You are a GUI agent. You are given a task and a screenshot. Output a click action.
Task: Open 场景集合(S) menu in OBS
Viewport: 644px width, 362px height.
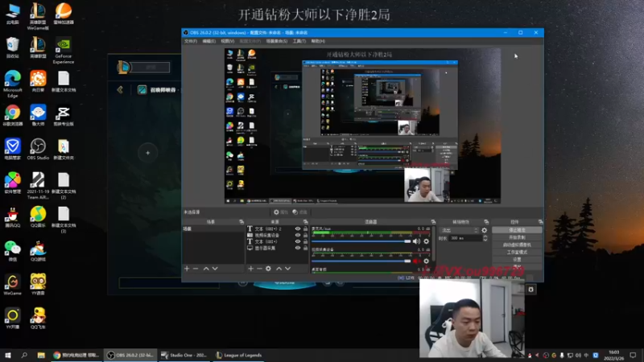point(277,41)
